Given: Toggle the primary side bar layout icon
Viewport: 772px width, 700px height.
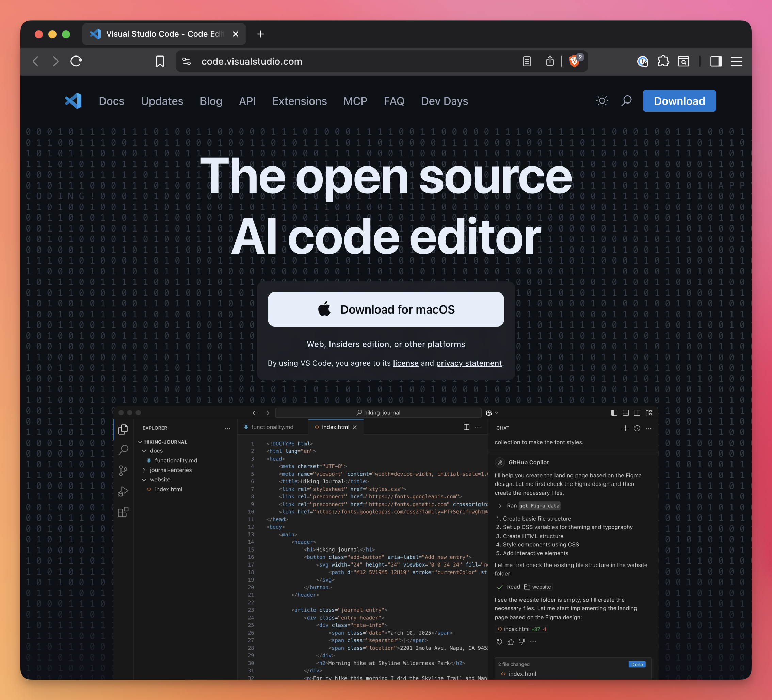Looking at the screenshot, I should (x=614, y=413).
